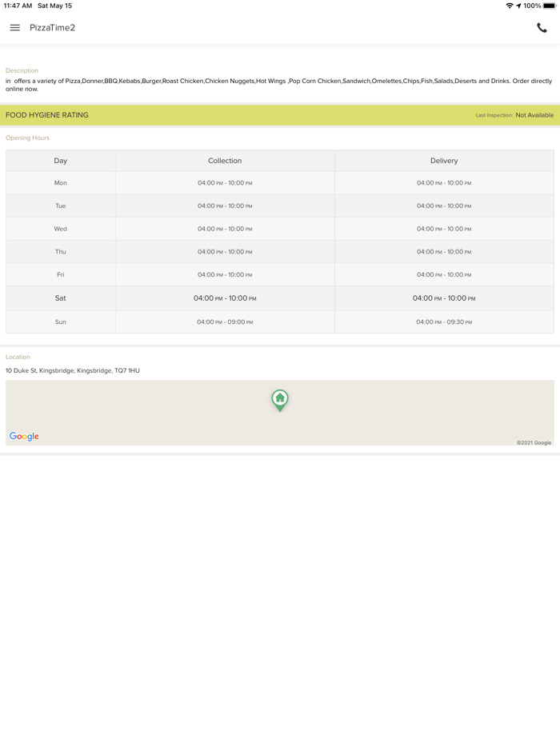Select Wednesday collection hours cell
The image size is (560, 747).
coord(225,229)
